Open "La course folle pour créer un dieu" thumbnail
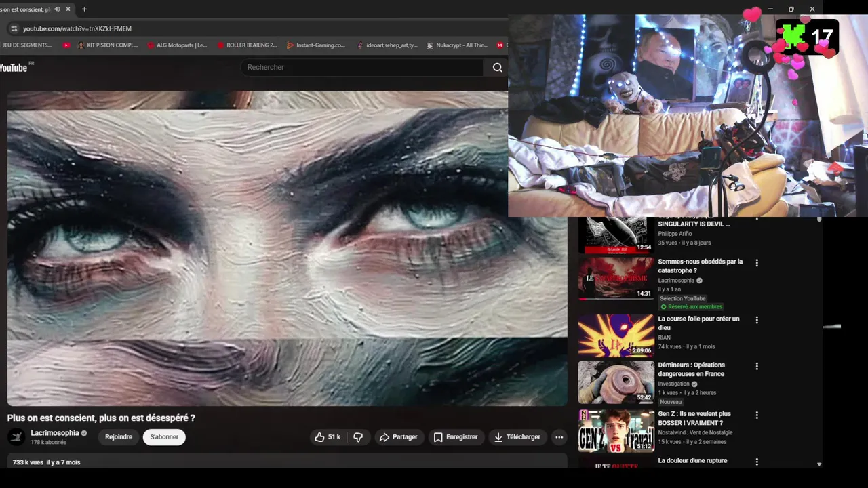Image resolution: width=868 pixels, height=488 pixels. click(x=616, y=335)
